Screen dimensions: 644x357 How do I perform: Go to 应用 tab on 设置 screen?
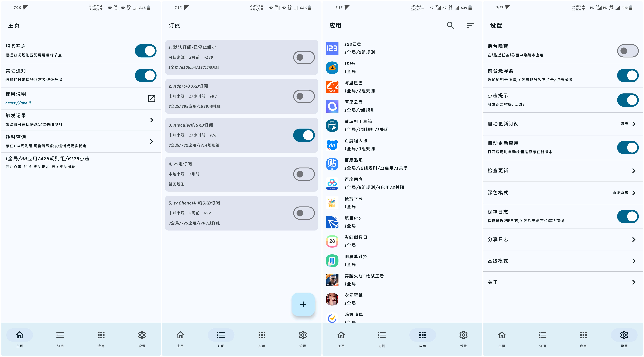coord(583,338)
